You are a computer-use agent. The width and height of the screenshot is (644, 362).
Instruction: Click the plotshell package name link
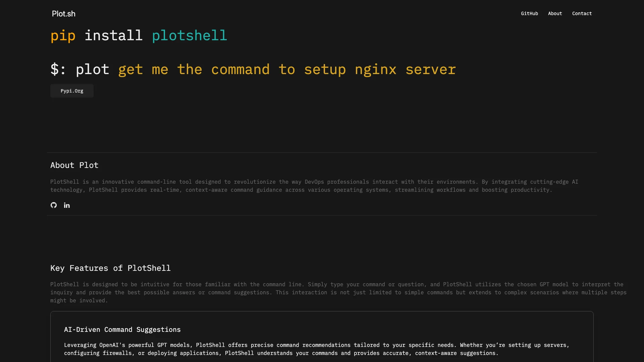(x=189, y=35)
